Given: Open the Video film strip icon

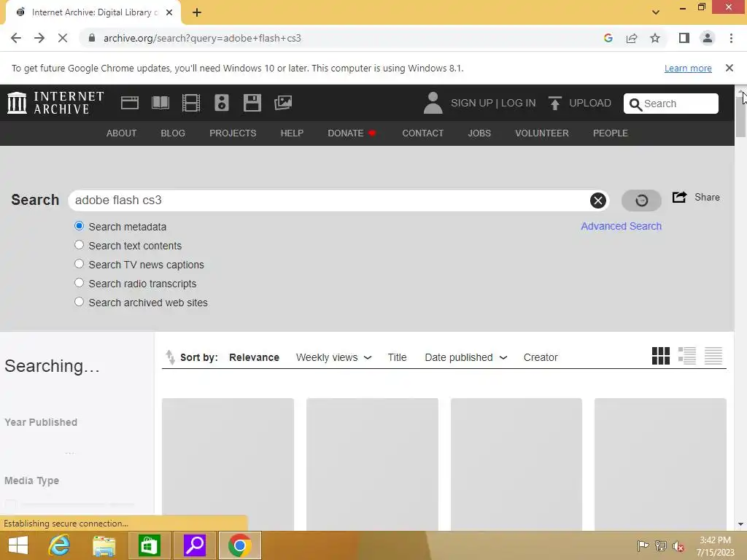Looking at the screenshot, I should click(x=191, y=103).
